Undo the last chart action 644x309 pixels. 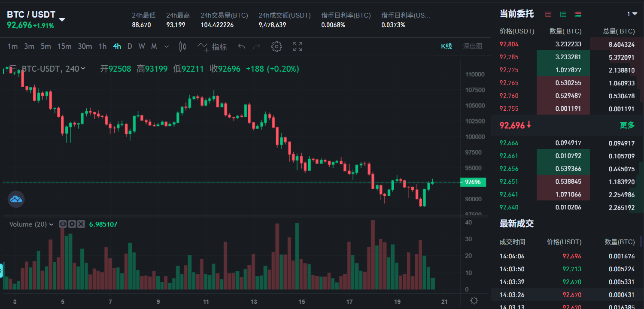click(242, 47)
